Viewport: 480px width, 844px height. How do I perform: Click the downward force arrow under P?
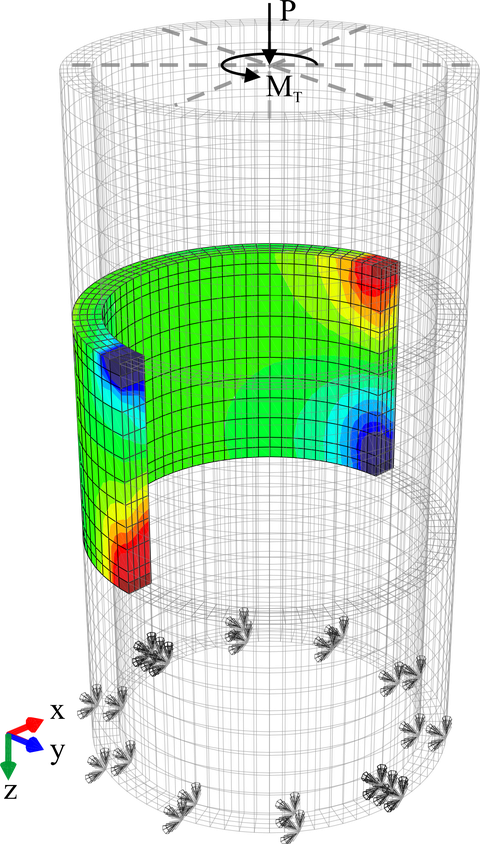coord(270,34)
